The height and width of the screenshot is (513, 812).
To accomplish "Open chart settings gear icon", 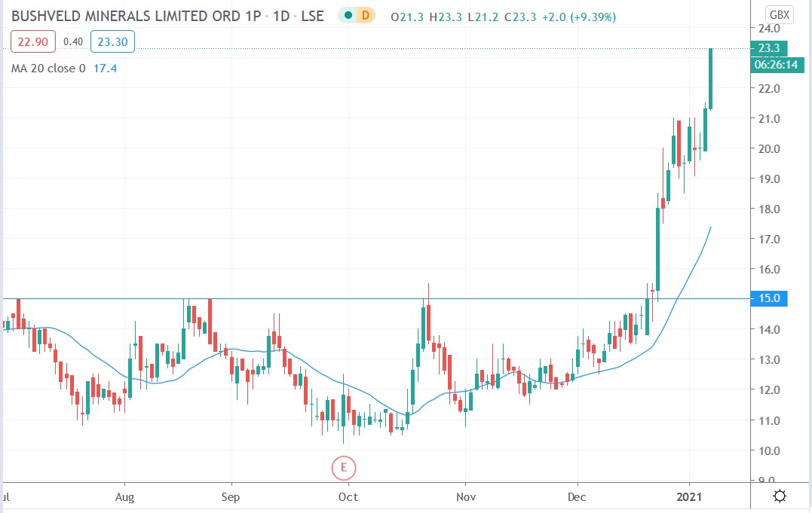I will pos(780,496).
